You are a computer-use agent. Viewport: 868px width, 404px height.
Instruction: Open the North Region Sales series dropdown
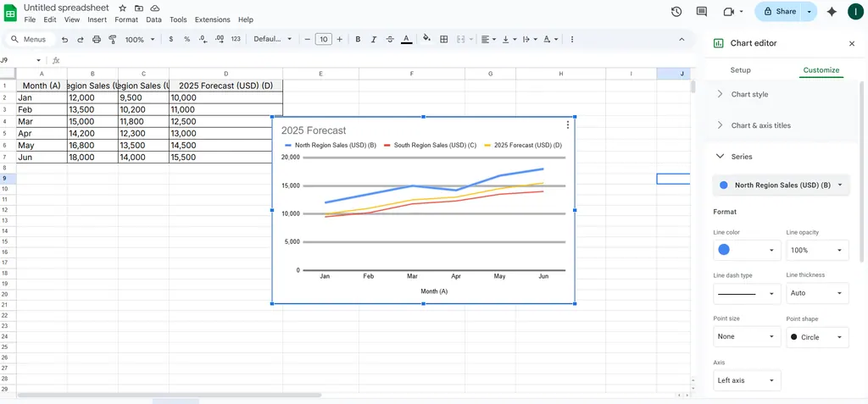pos(781,185)
